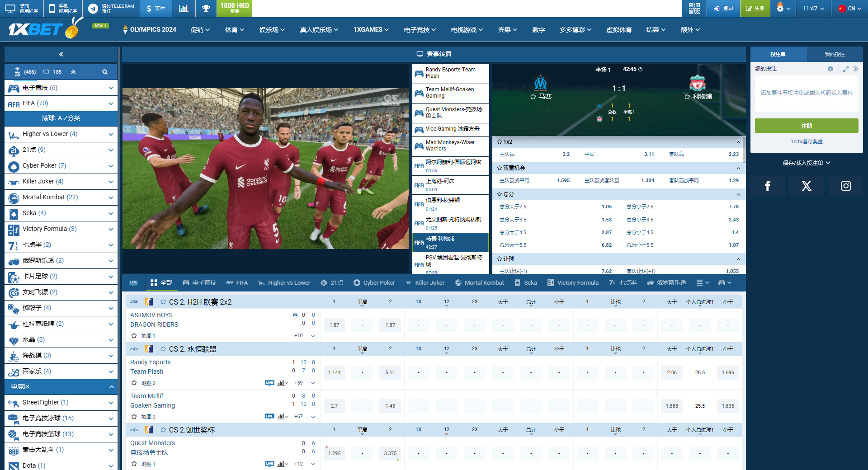The width and height of the screenshot is (868, 470).
Task: Favorite Randy Esports match star
Action: 134,383
